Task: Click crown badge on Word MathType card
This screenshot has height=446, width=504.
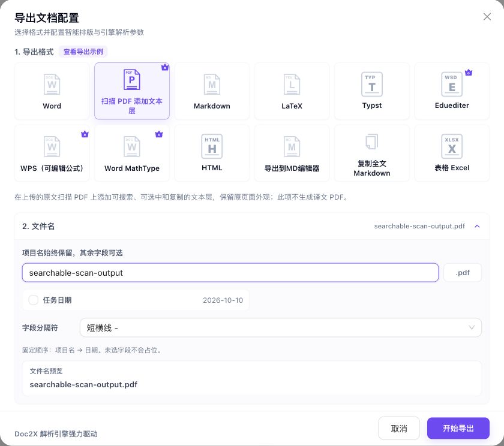Action: click(159, 134)
